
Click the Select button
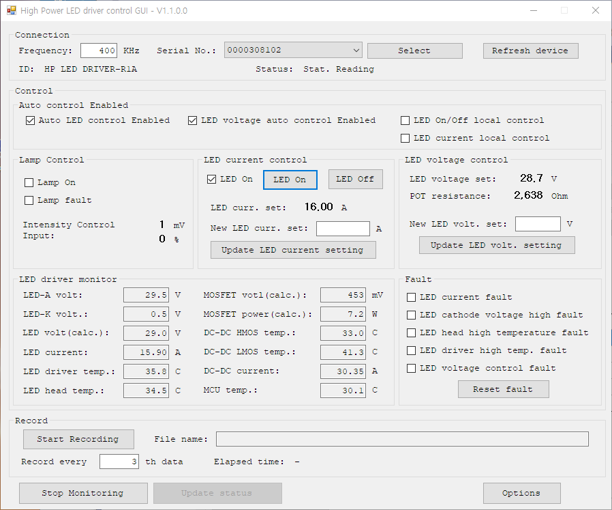pos(415,51)
